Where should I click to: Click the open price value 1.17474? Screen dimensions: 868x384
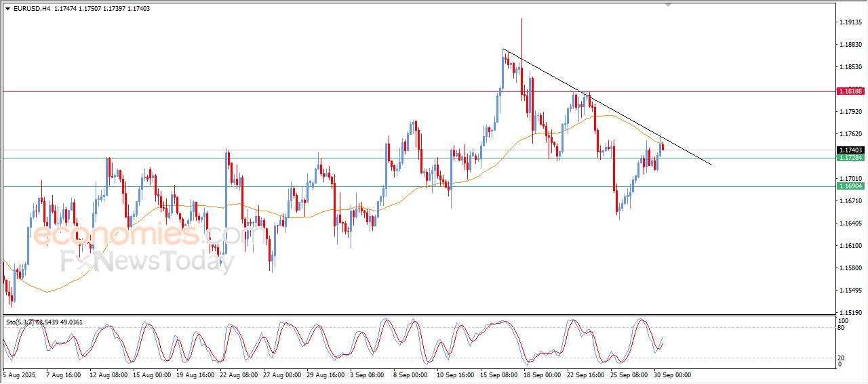[x=66, y=9]
